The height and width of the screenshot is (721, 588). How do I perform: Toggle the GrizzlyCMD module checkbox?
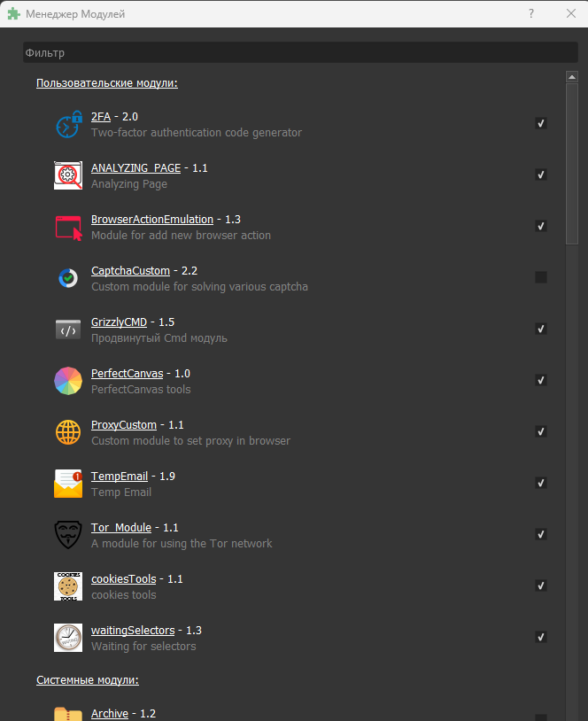541,329
